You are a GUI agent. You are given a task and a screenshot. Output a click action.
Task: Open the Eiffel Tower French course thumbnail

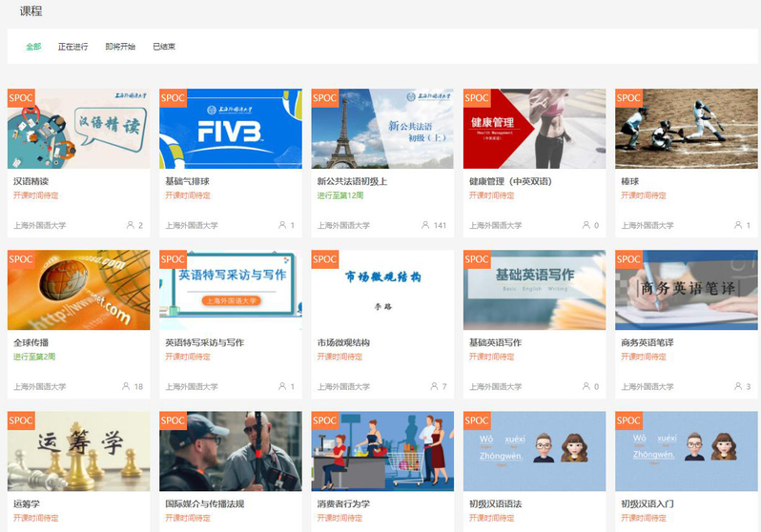382,129
